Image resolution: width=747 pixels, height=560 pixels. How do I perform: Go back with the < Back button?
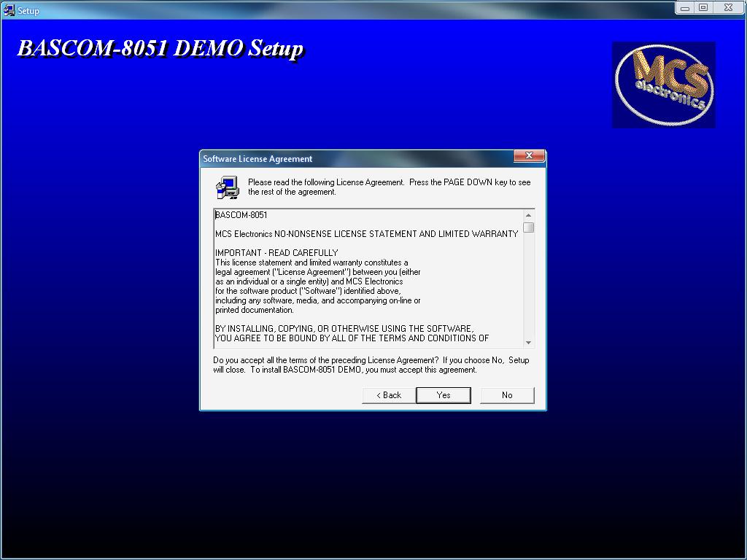pos(389,395)
